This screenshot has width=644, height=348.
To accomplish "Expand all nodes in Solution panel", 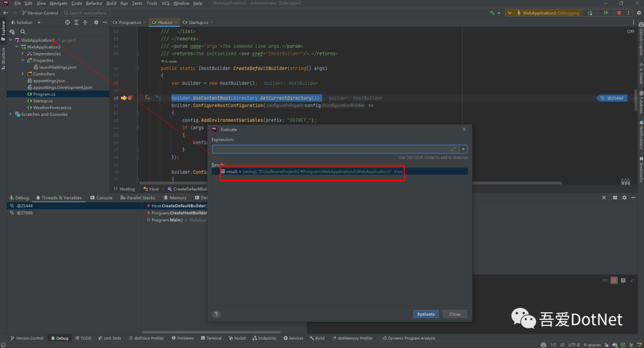I will (76, 22).
